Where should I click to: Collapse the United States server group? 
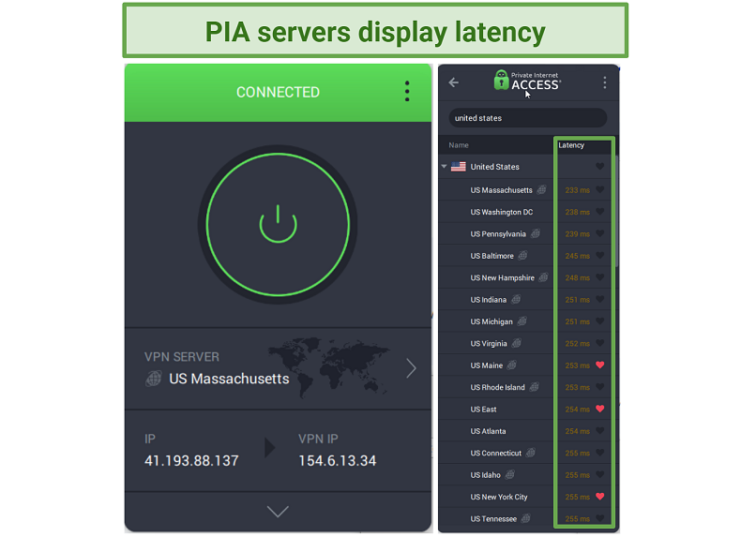[444, 167]
